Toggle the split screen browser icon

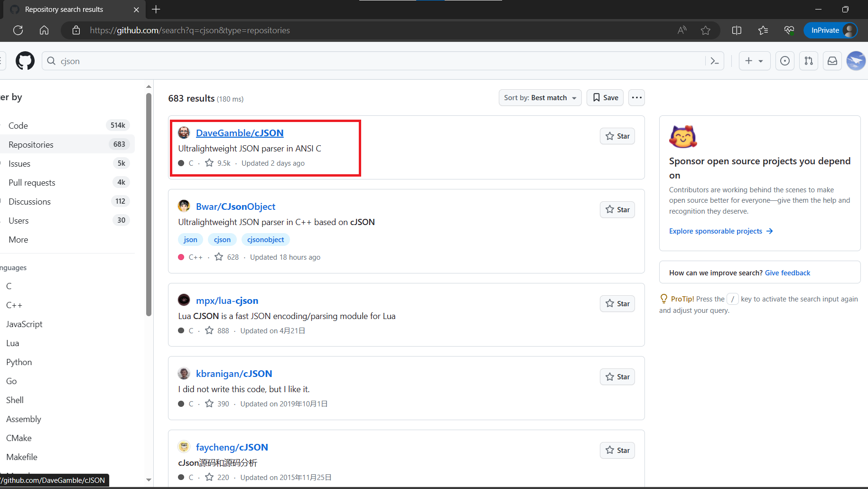[737, 30]
